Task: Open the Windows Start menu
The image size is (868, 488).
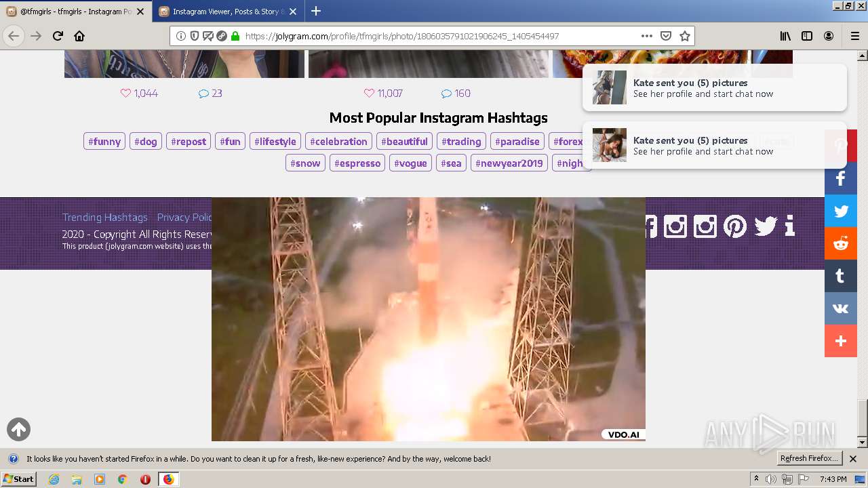Action: [x=19, y=479]
